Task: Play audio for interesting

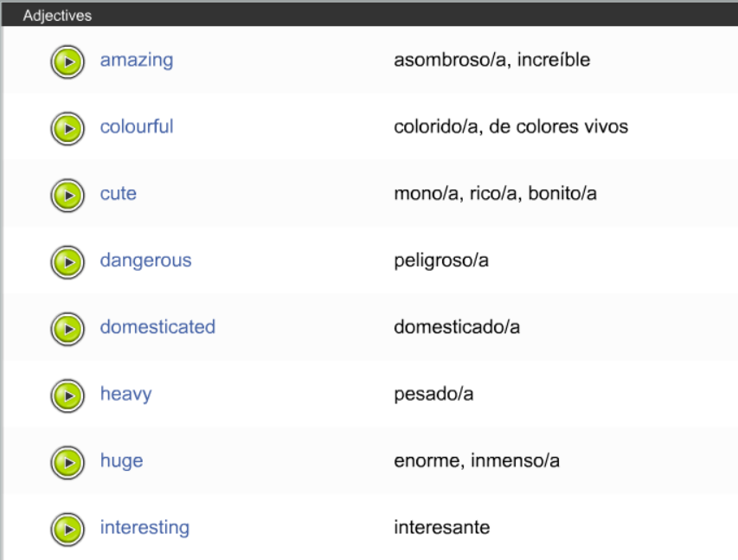Action: [x=67, y=529]
